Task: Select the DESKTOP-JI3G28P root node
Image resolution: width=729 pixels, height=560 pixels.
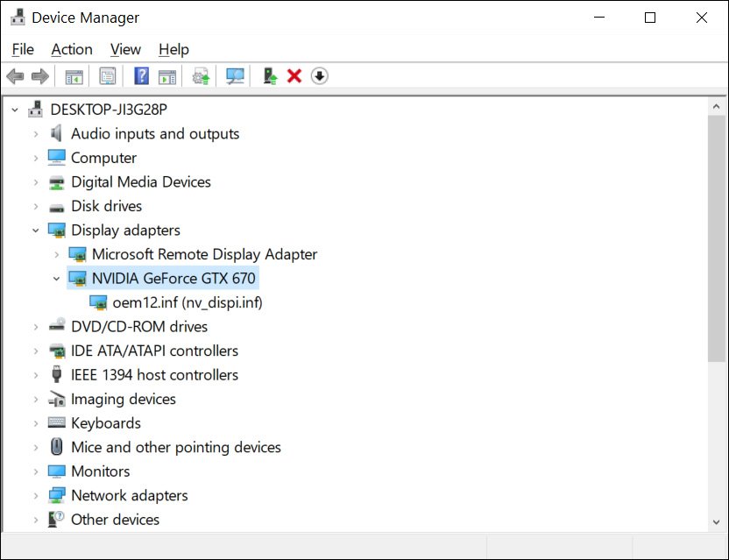Action: coord(108,110)
